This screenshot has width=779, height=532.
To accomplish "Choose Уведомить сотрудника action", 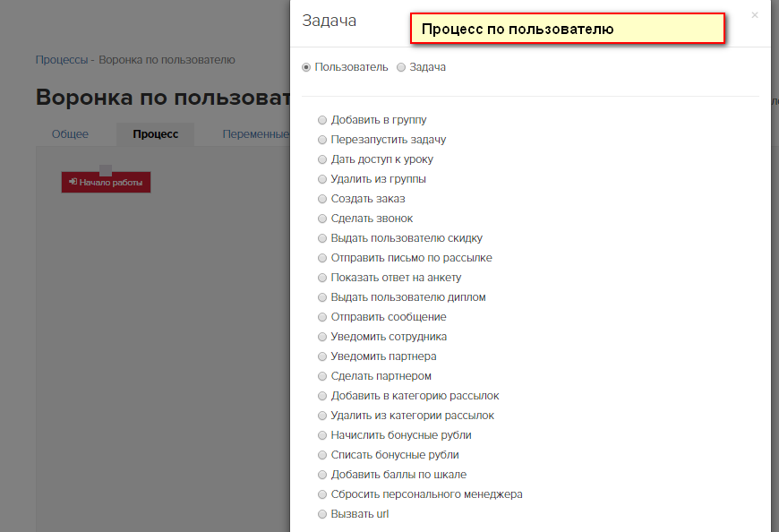I will pos(322,337).
